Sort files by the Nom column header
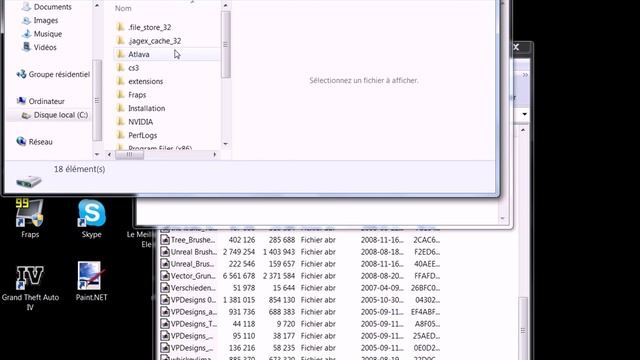This screenshot has height=360, width=640. pyautogui.click(x=123, y=8)
